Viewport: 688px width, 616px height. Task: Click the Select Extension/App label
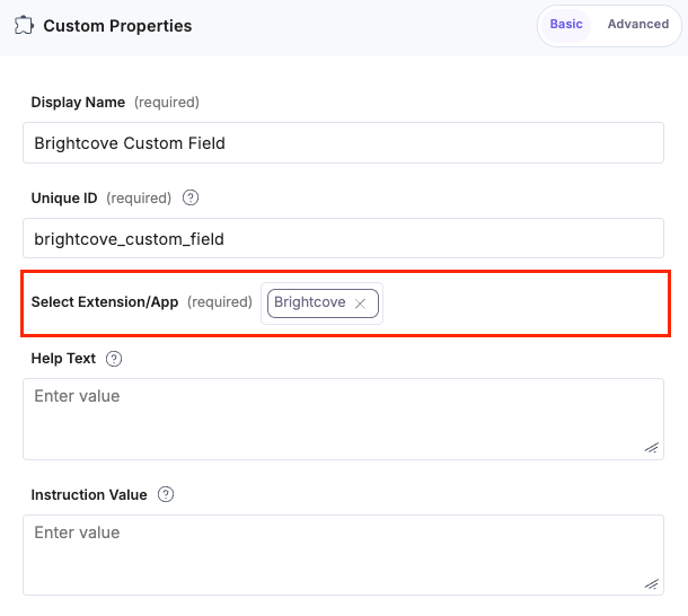click(x=105, y=302)
